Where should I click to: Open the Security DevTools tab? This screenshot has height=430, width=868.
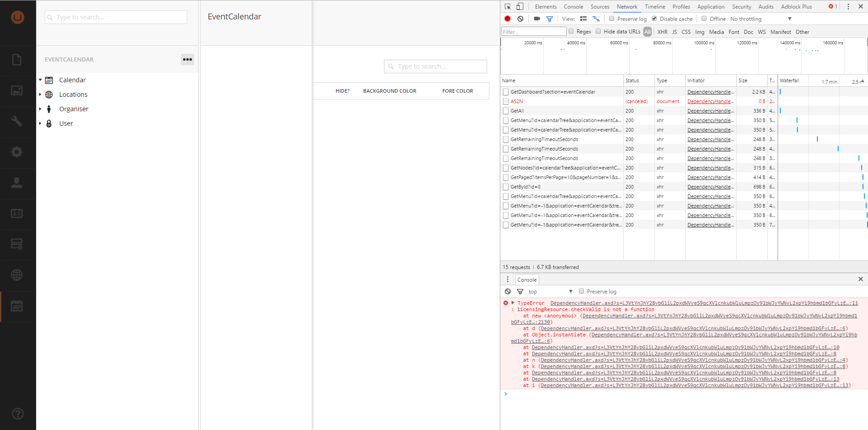click(741, 7)
